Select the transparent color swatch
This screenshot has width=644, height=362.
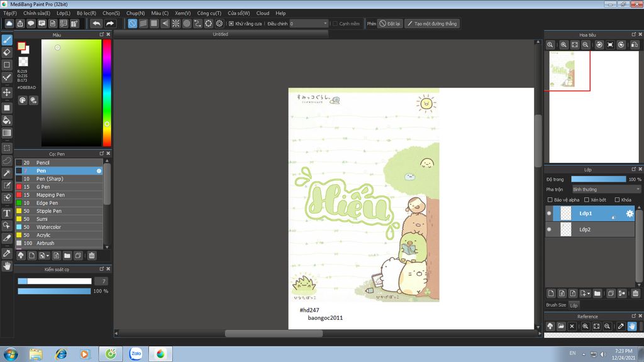click(23, 62)
